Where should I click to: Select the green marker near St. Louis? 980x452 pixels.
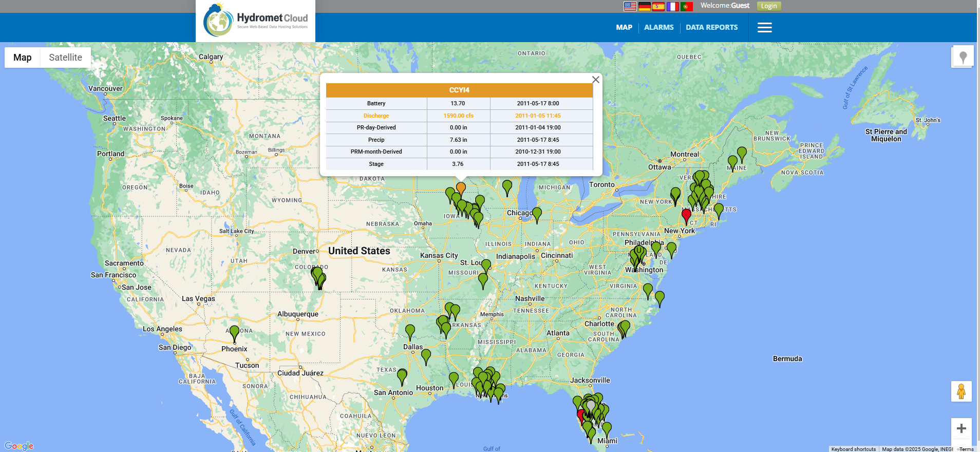click(486, 267)
